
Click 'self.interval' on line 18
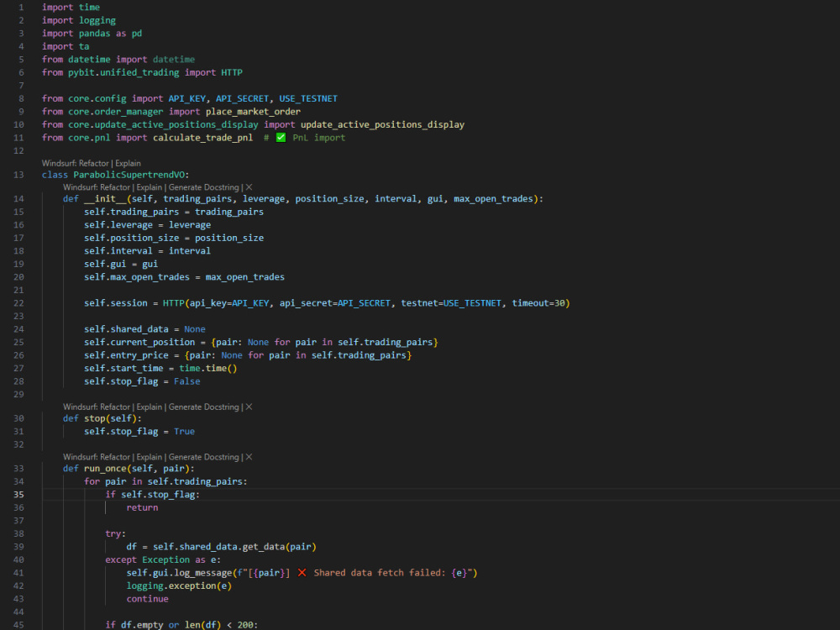point(118,250)
